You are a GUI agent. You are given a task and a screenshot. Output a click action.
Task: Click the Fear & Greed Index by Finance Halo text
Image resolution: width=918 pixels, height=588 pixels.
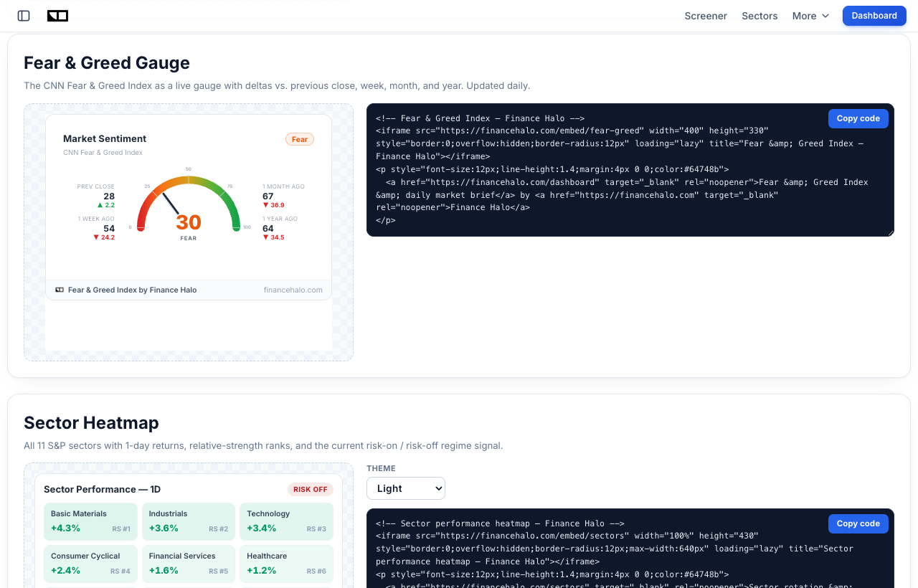pyautogui.click(x=132, y=290)
